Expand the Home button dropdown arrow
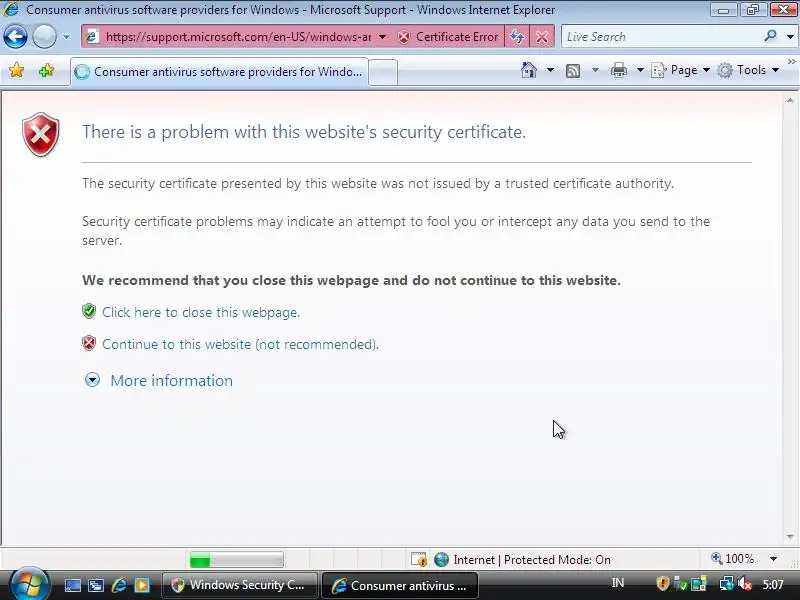 pyautogui.click(x=550, y=70)
